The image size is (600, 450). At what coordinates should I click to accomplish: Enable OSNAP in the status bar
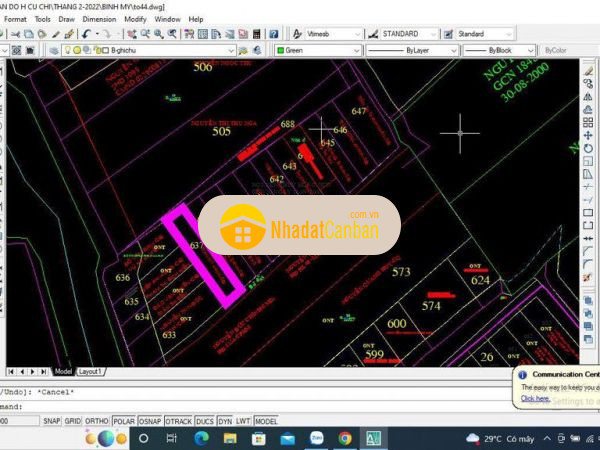pyautogui.click(x=150, y=422)
